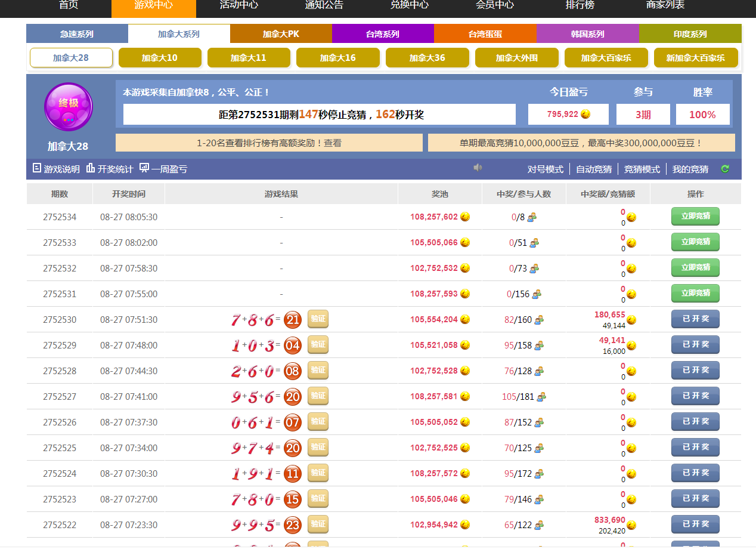756x549 pixels.
Task: Switch to 竞猜模式
Action: pos(642,169)
